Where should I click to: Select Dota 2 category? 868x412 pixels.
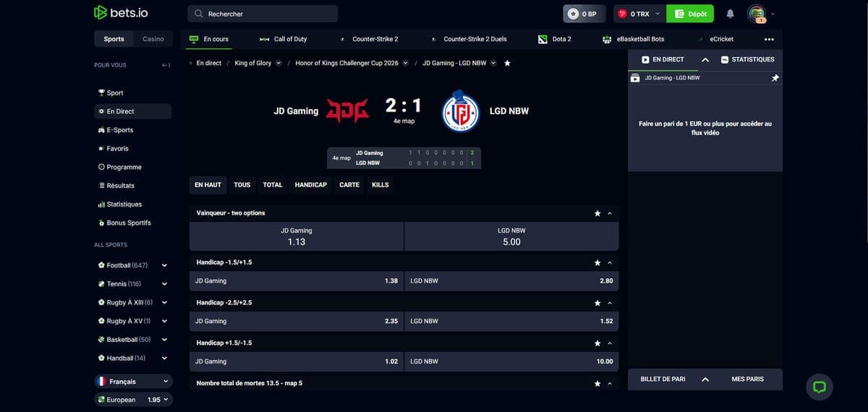(x=555, y=39)
